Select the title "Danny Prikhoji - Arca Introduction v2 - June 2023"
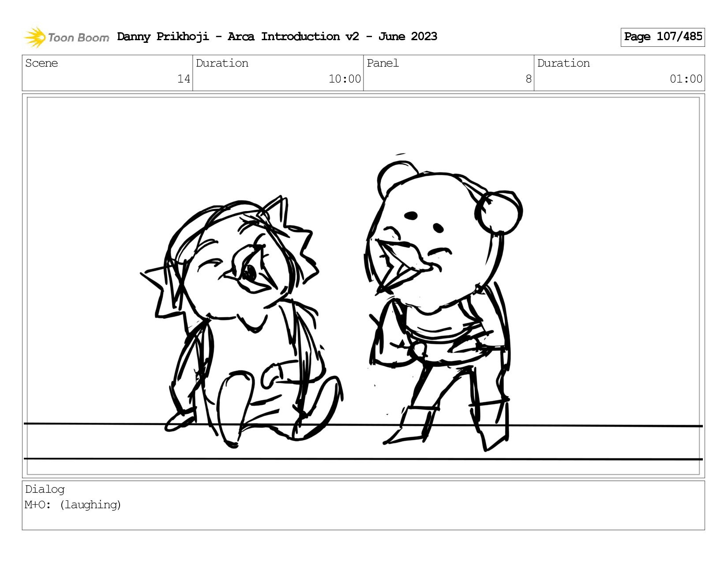 tap(277, 37)
